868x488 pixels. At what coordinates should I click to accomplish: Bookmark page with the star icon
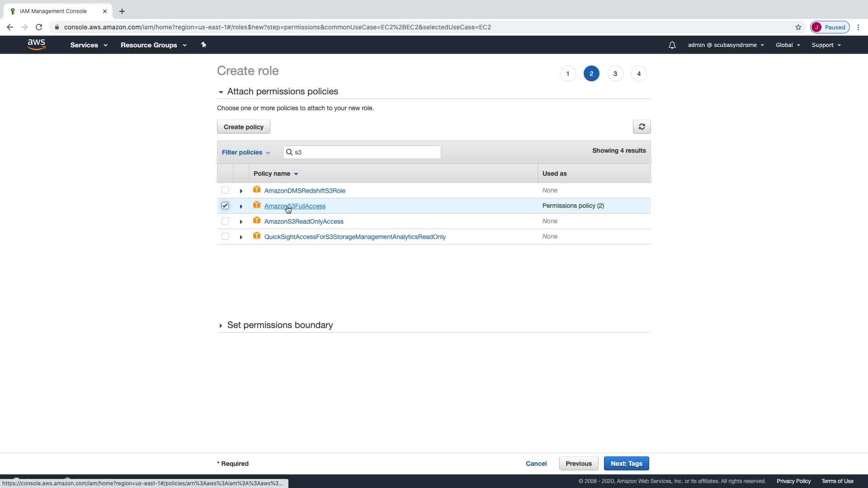coord(798,27)
